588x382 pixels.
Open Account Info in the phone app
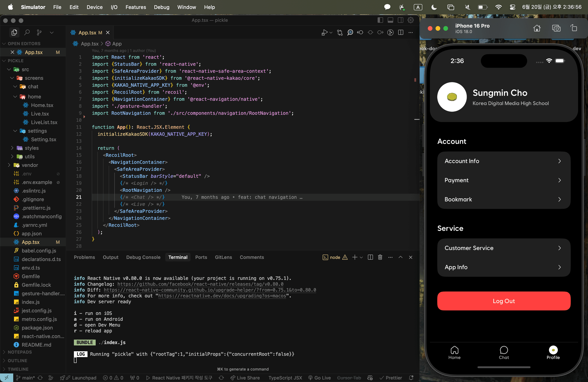click(503, 161)
